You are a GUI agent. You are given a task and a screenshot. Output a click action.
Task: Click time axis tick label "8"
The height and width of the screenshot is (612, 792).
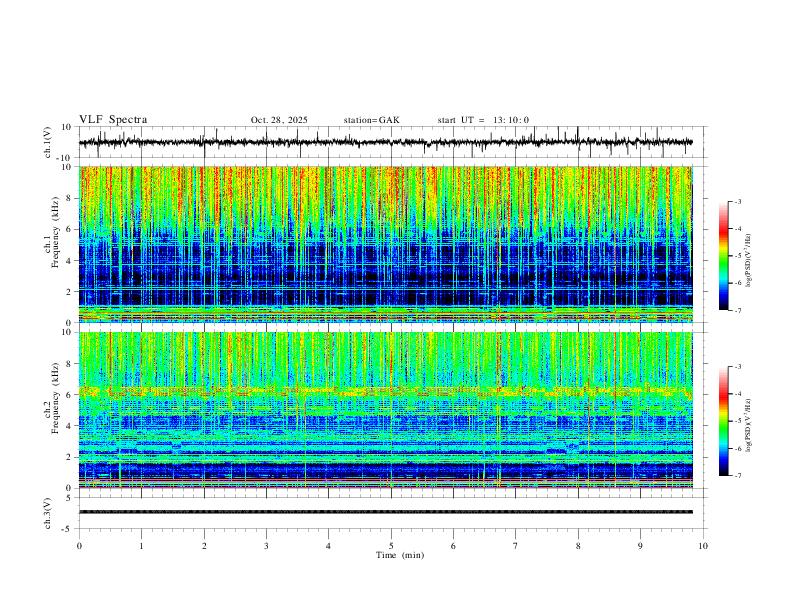pyautogui.click(x=578, y=546)
